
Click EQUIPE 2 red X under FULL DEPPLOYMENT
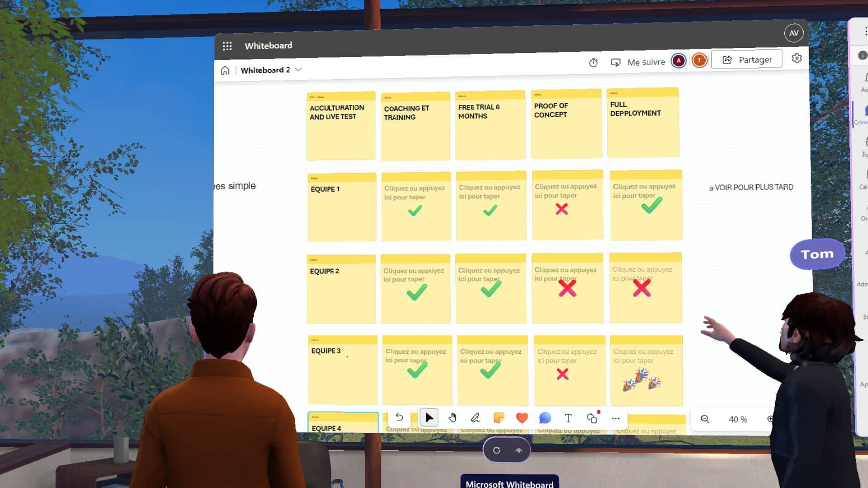[642, 287]
